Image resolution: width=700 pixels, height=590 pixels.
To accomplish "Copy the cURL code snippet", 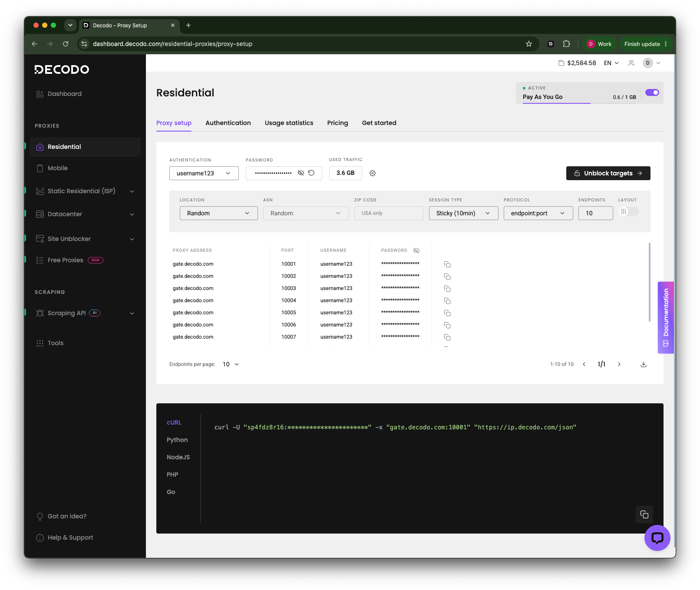I will 644,514.
